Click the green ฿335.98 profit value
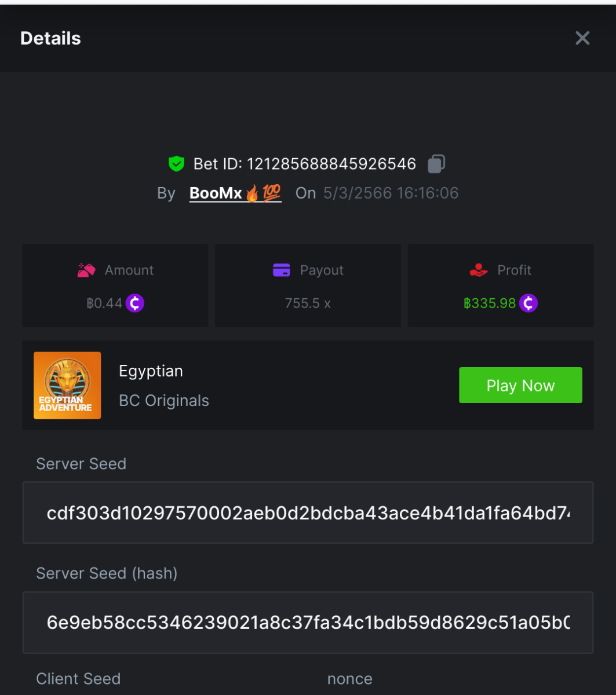The height and width of the screenshot is (695, 616). click(490, 303)
